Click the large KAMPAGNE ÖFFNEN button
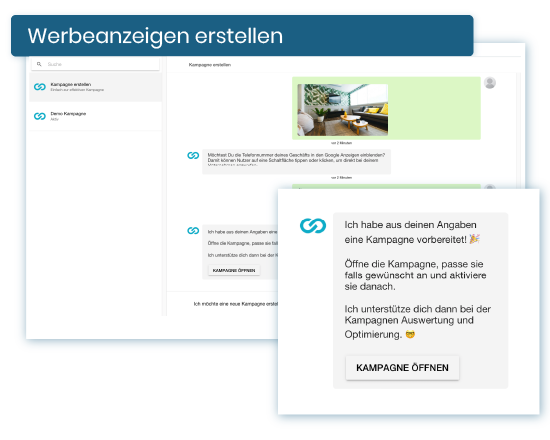Viewport: 550px width, 440px height. (402, 367)
